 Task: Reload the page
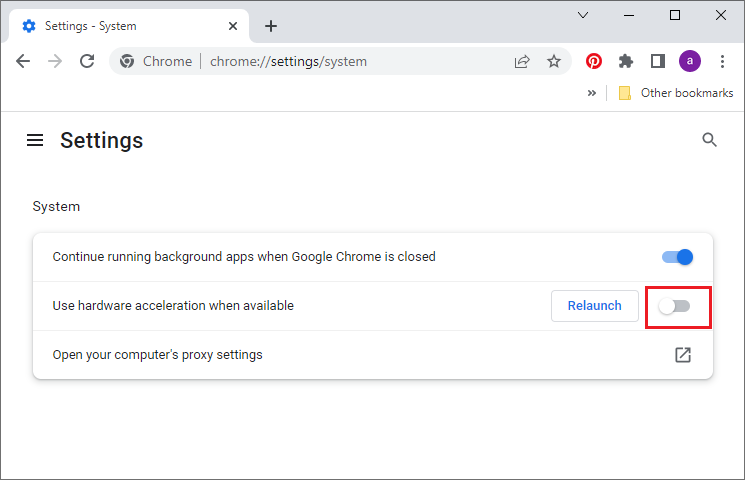87,61
